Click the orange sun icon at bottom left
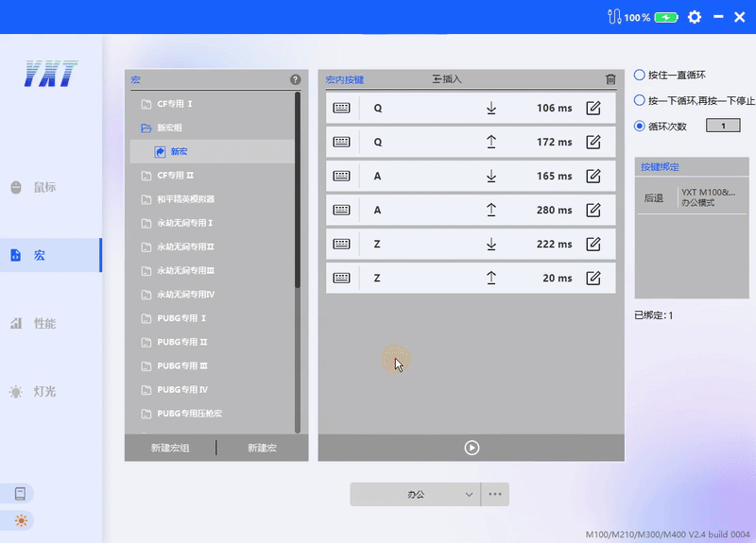This screenshot has height=543, width=756. tap(21, 520)
